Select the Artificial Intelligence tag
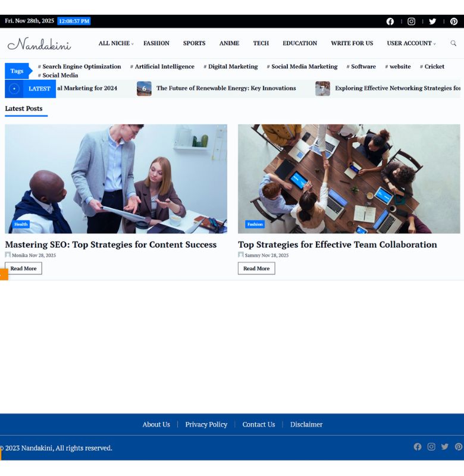464x476 pixels. point(162,67)
